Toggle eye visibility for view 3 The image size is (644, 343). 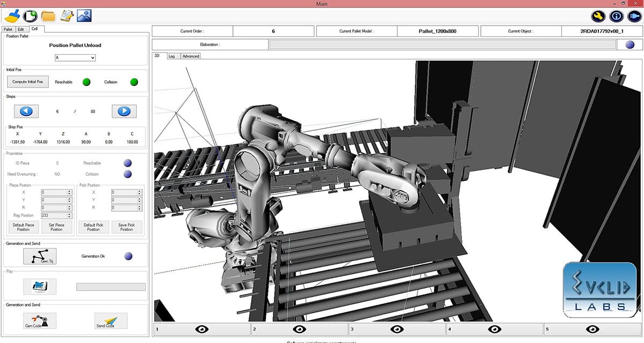coord(398,329)
